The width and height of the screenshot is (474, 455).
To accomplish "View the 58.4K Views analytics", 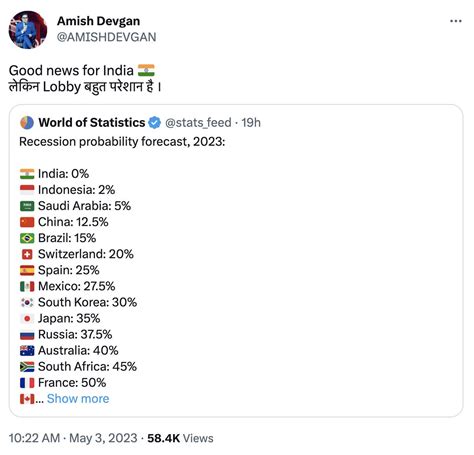I will [180, 438].
